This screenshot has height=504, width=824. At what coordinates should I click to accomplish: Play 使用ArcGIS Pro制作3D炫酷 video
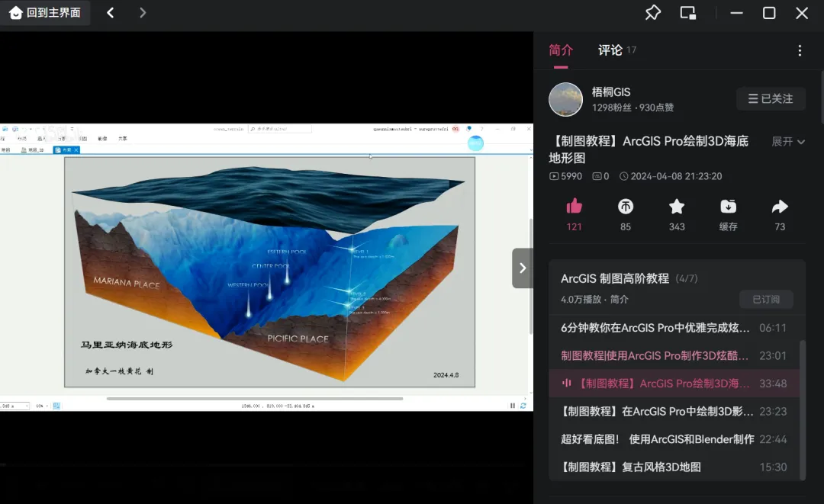(x=674, y=355)
